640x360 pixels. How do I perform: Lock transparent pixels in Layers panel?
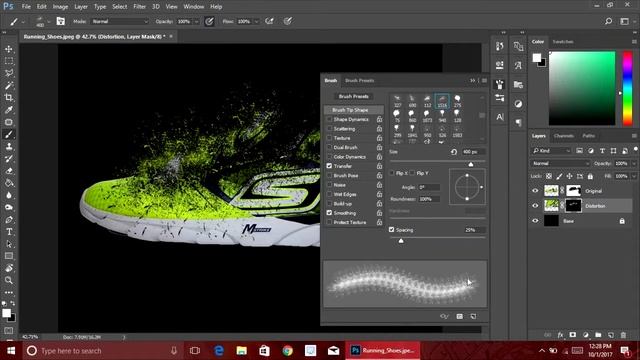pos(549,176)
